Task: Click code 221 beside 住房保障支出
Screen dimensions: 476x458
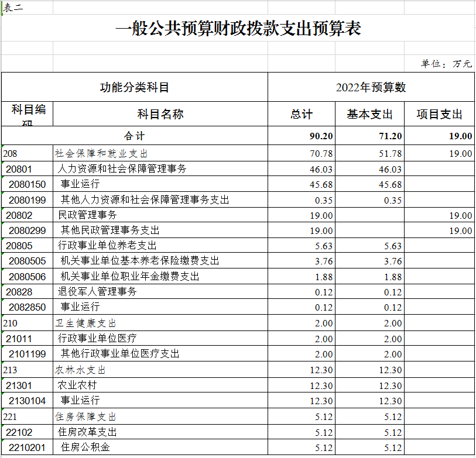Action: coord(10,416)
